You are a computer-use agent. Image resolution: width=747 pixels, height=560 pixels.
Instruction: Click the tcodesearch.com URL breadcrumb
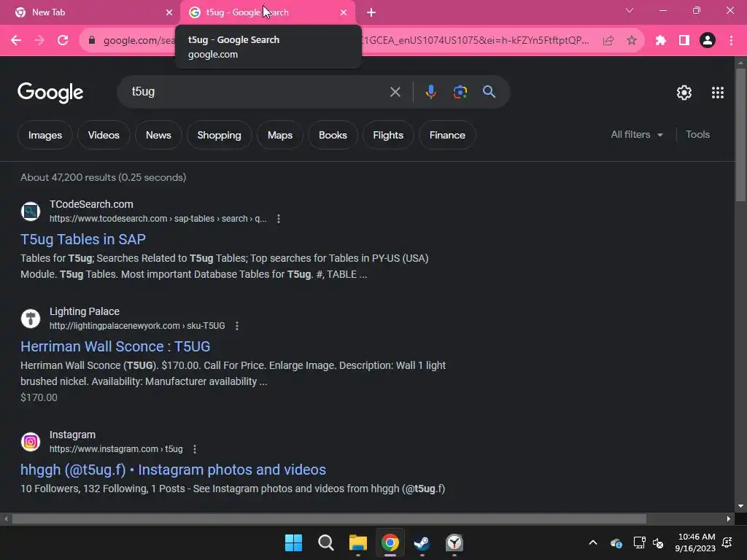[x=158, y=219]
